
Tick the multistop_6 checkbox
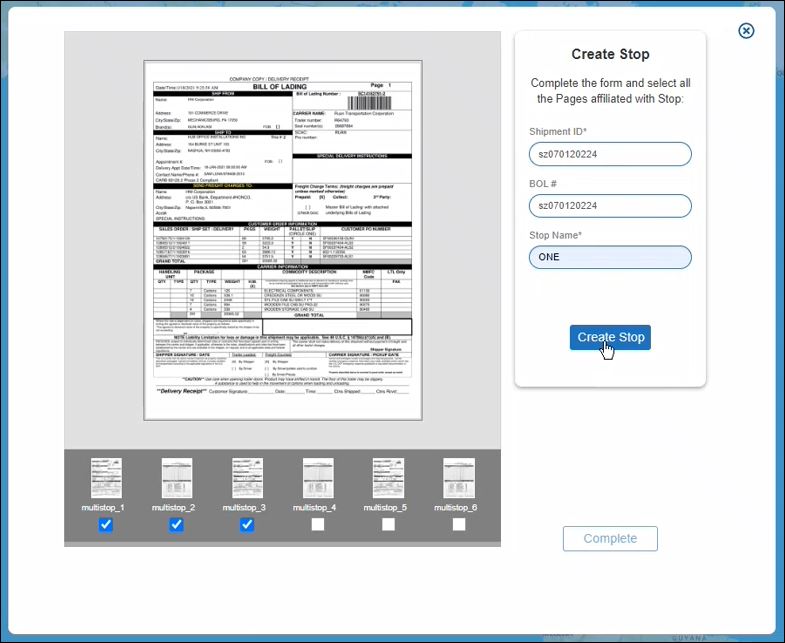click(x=459, y=525)
